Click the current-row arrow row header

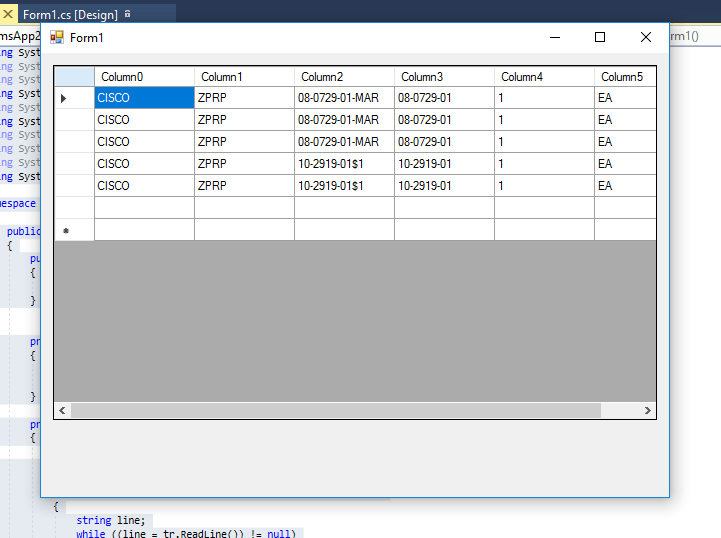[74, 98]
